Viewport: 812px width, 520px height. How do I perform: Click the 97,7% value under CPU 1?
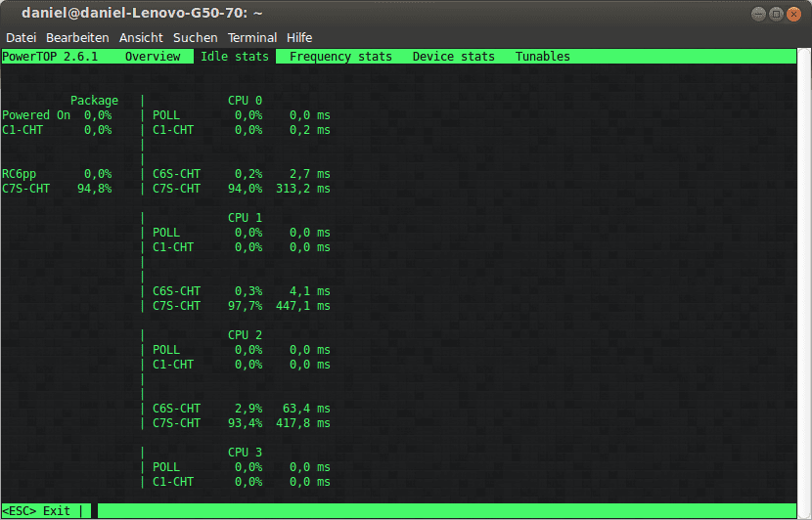tap(245, 306)
